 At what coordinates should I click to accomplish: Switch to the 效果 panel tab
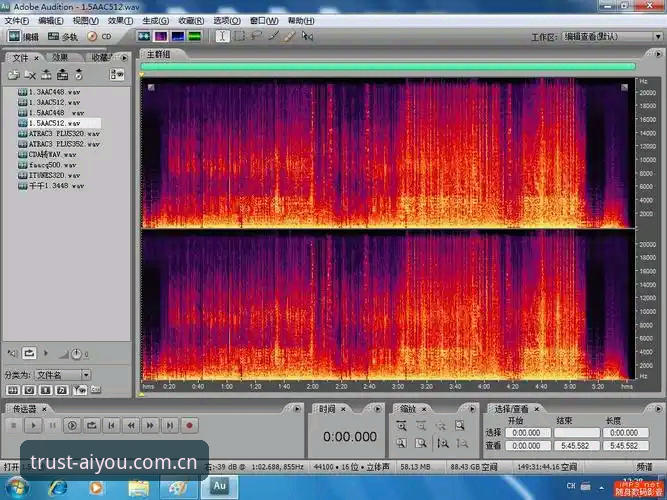pos(60,57)
